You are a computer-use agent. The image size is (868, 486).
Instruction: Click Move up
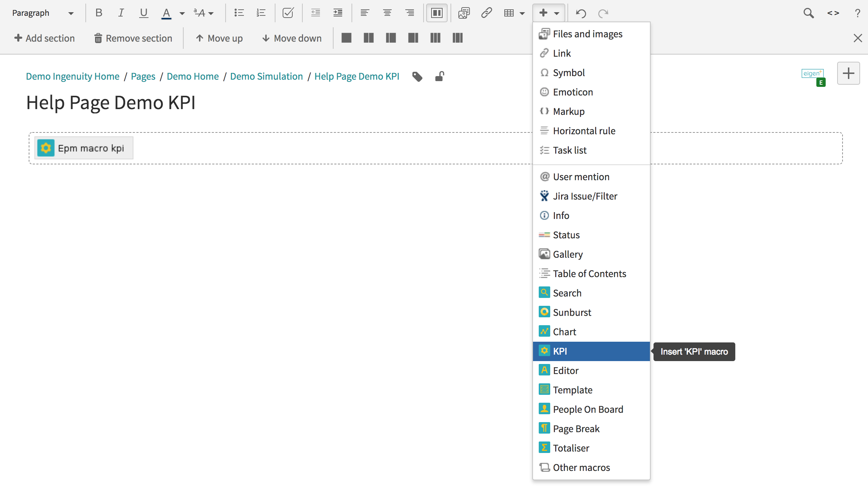click(x=220, y=38)
